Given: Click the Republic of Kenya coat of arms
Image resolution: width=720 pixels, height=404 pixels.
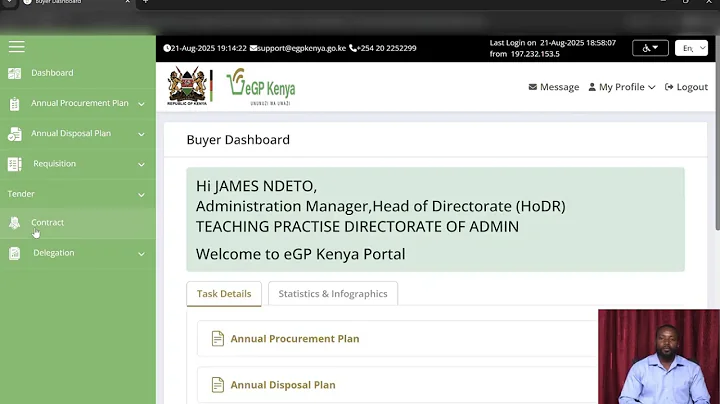Looking at the screenshot, I should [x=187, y=86].
